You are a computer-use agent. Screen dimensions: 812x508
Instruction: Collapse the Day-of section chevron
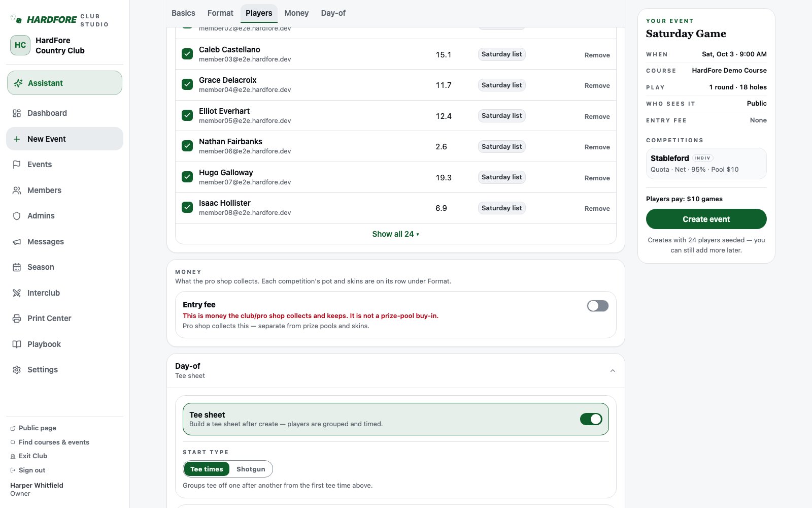coord(613,371)
